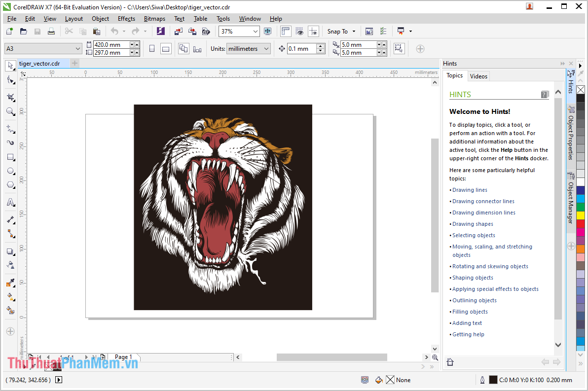This screenshot has height=391, width=588.
Task: Open the Drawing connector lines hint link
Action: pyautogui.click(x=483, y=201)
